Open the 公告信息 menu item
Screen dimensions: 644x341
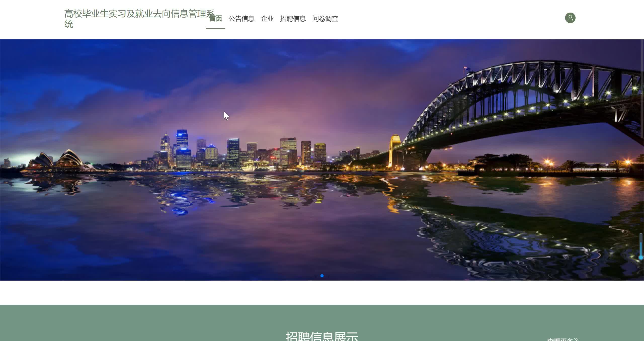(241, 19)
